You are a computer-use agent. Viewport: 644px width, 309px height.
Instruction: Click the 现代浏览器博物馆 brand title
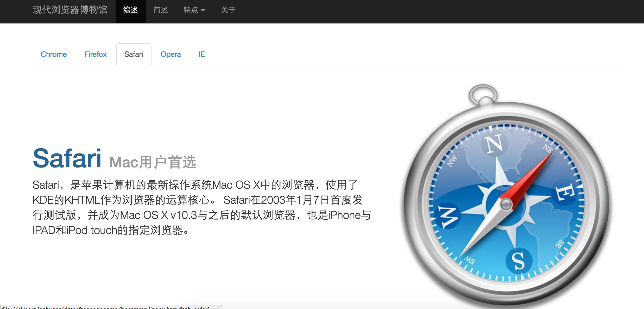[70, 10]
